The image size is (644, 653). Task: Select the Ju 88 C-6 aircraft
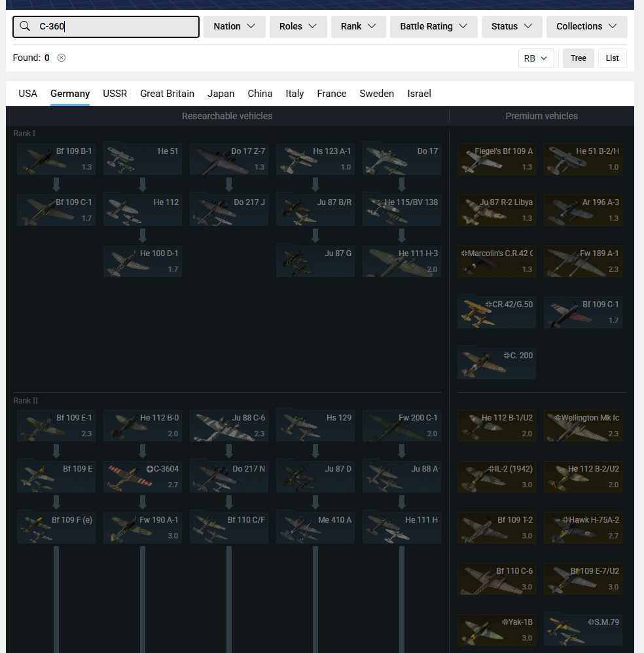pyautogui.click(x=229, y=425)
